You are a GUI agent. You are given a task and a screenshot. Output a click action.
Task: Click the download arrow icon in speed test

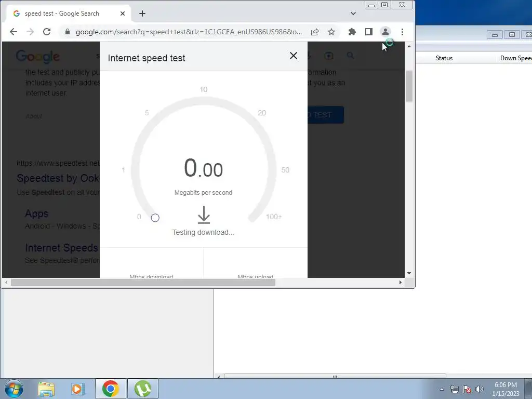[204, 215]
